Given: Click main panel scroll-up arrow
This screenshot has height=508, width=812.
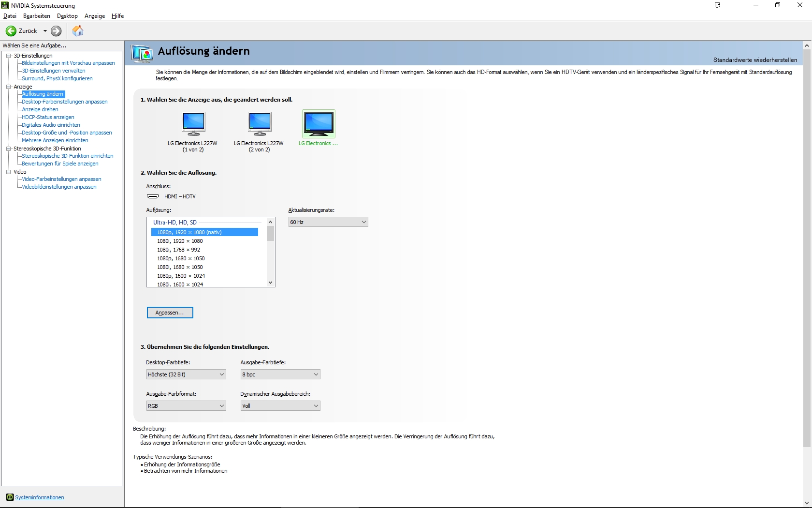Looking at the screenshot, I should pos(807,45).
